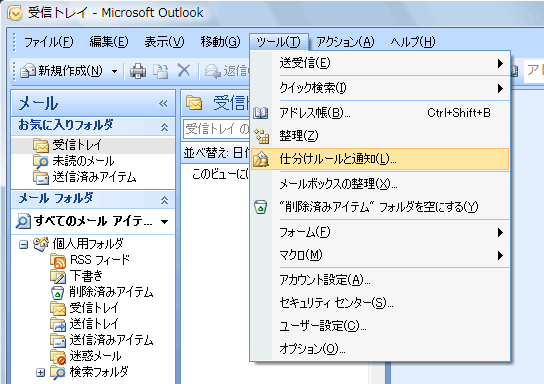Open the アクション menu
544x384 pixels.
coord(346,42)
